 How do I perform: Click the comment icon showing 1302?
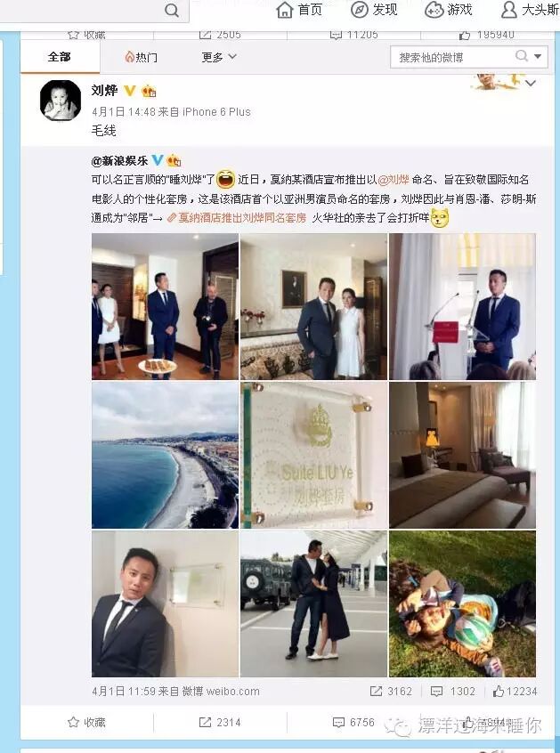(436, 691)
